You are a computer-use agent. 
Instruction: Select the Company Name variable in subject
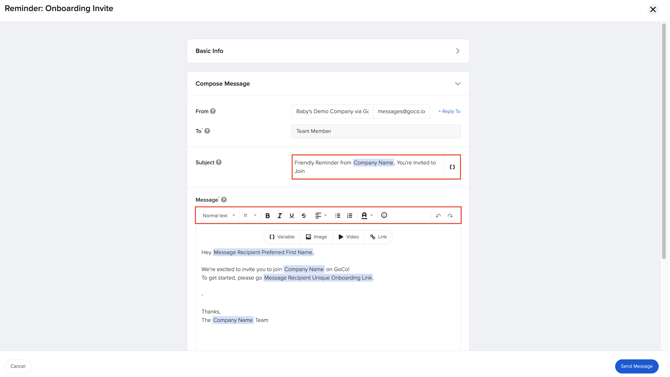373,163
